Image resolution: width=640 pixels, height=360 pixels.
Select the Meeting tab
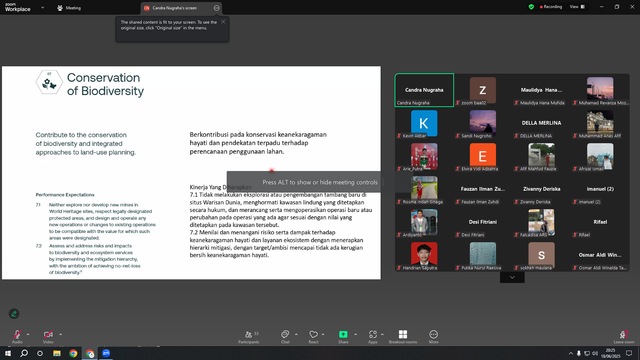(x=69, y=8)
